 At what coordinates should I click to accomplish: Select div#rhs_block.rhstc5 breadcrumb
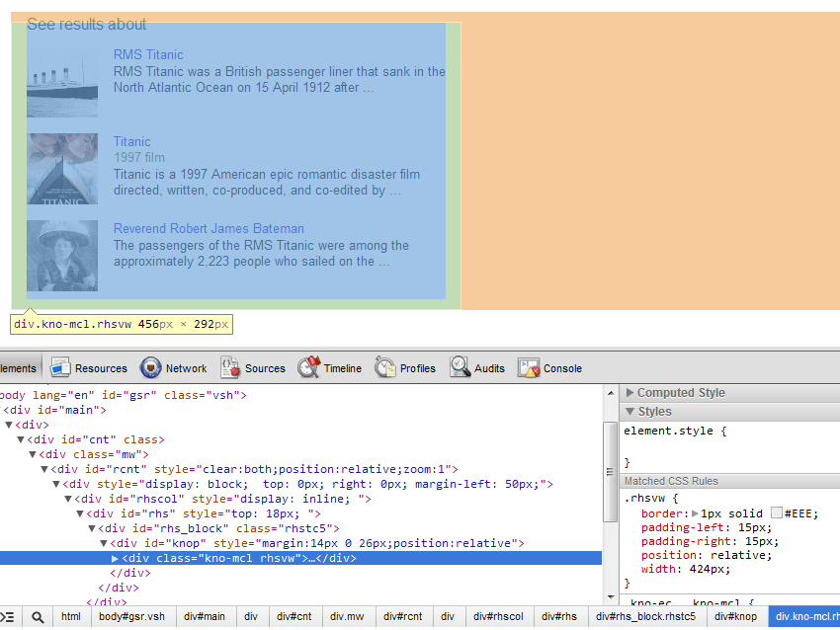click(645, 616)
